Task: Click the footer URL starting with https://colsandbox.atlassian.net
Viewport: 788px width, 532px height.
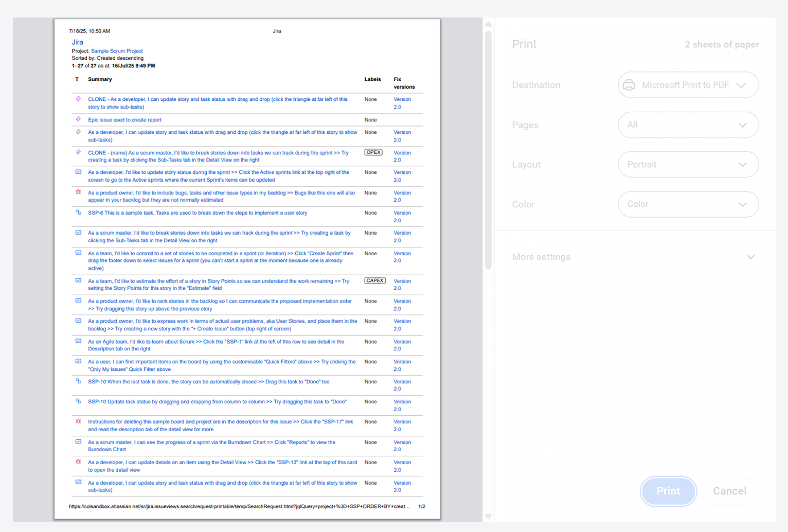Action: [x=239, y=507]
